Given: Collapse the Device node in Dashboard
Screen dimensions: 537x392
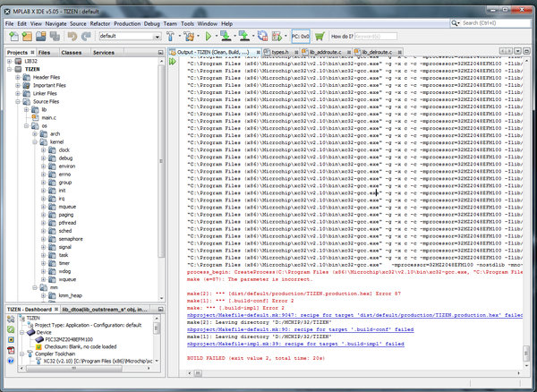Looking at the screenshot, I should pos(21,332).
